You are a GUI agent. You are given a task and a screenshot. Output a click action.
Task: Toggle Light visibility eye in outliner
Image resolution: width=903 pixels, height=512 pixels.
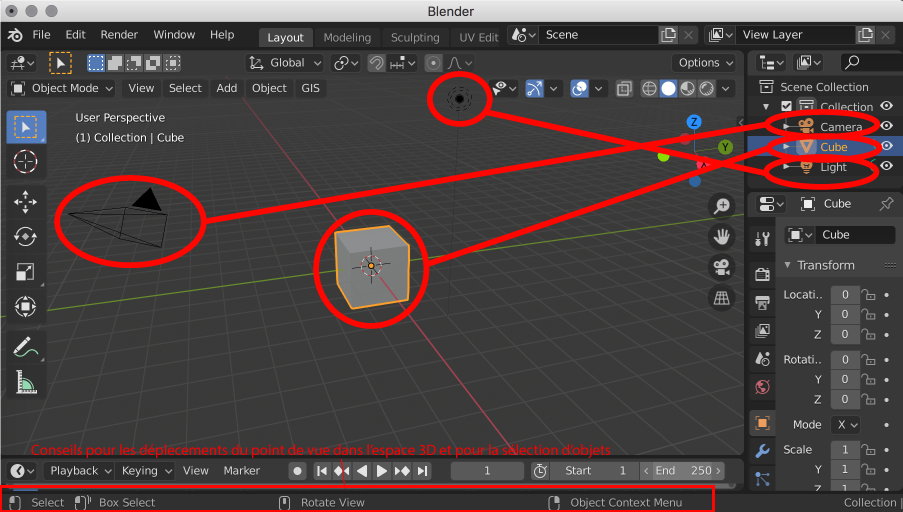click(887, 166)
